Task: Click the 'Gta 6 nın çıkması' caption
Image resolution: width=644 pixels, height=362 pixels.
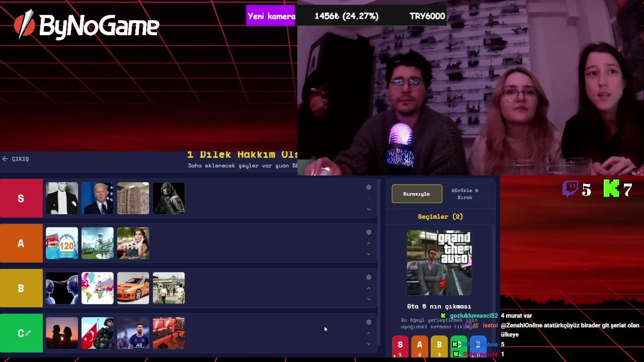Action: (439, 306)
